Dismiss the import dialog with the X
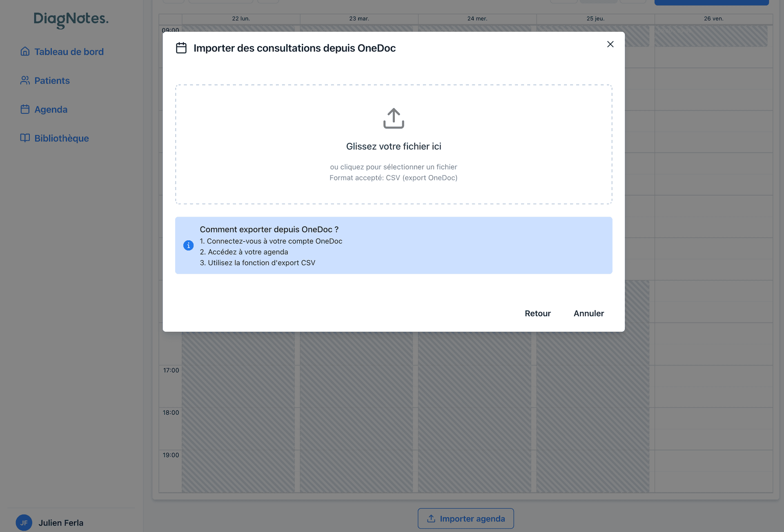 click(610, 44)
